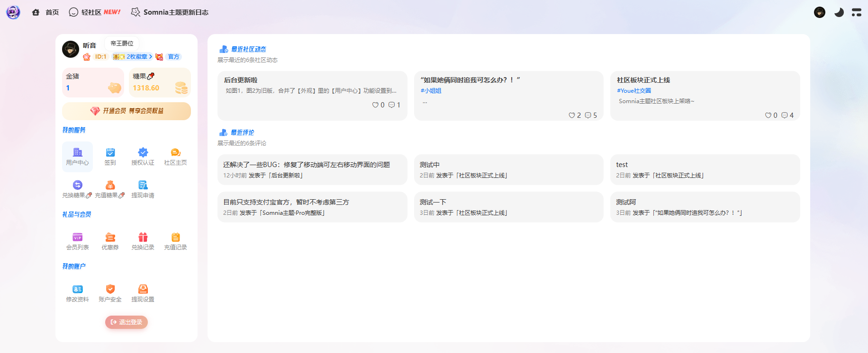Open 账户安全 shield icon
The width and height of the screenshot is (868, 353).
pyautogui.click(x=110, y=289)
